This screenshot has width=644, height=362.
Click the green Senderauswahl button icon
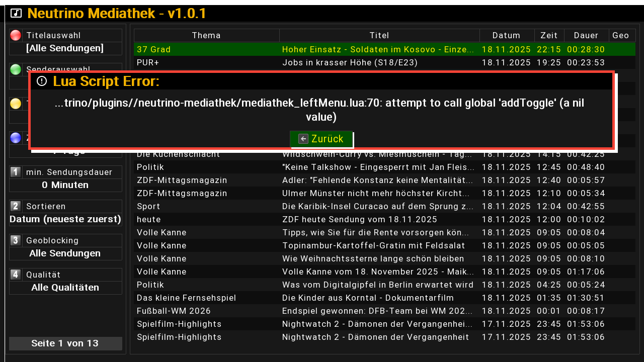(x=16, y=69)
